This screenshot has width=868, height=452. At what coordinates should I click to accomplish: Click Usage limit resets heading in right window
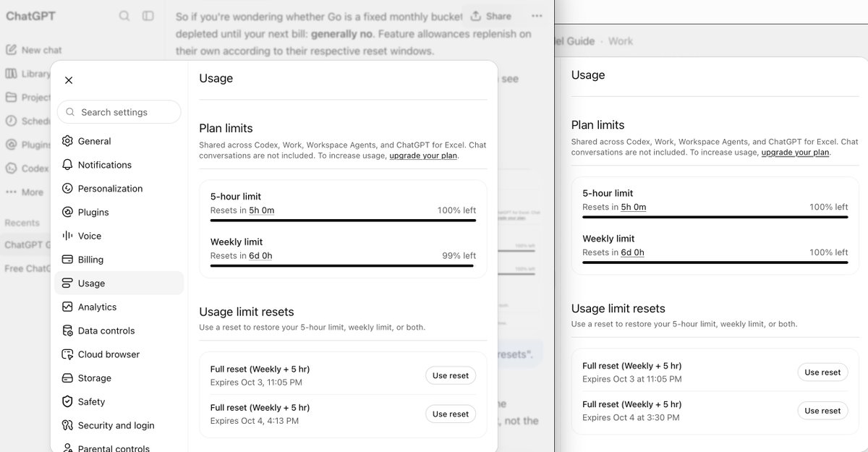click(618, 309)
